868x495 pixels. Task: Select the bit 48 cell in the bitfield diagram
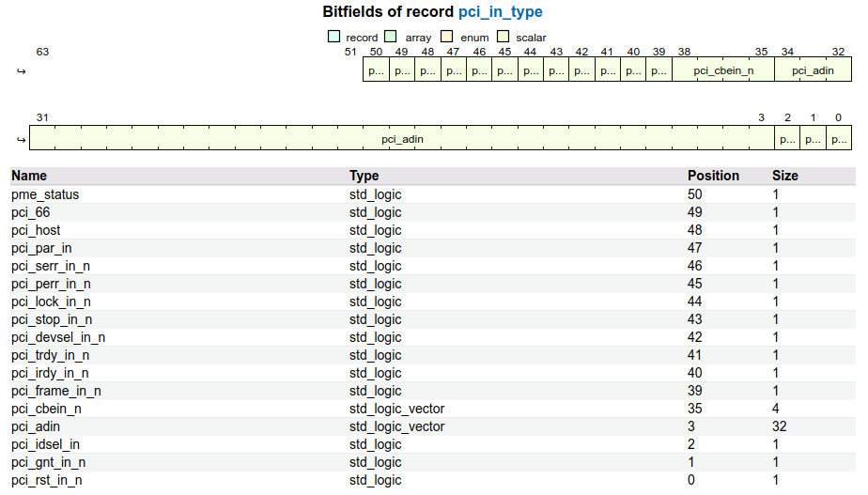pyautogui.click(x=428, y=70)
